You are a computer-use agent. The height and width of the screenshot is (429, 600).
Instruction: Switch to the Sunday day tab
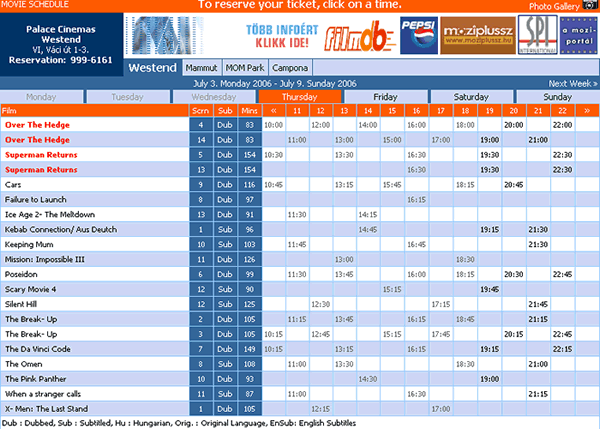click(558, 97)
